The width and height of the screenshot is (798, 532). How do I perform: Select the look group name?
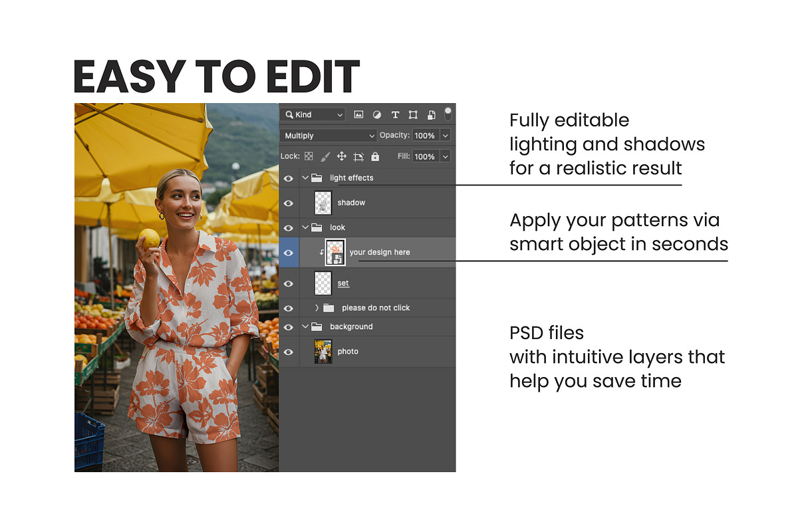338,227
